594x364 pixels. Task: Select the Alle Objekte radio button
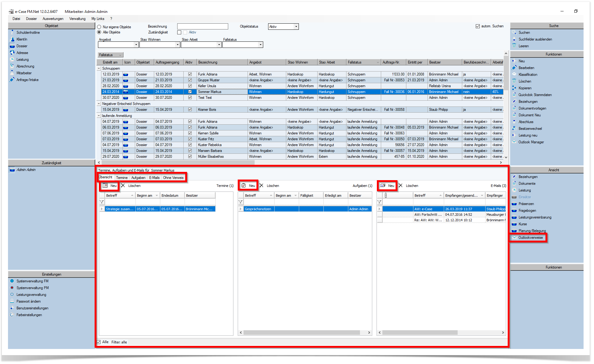(x=99, y=32)
